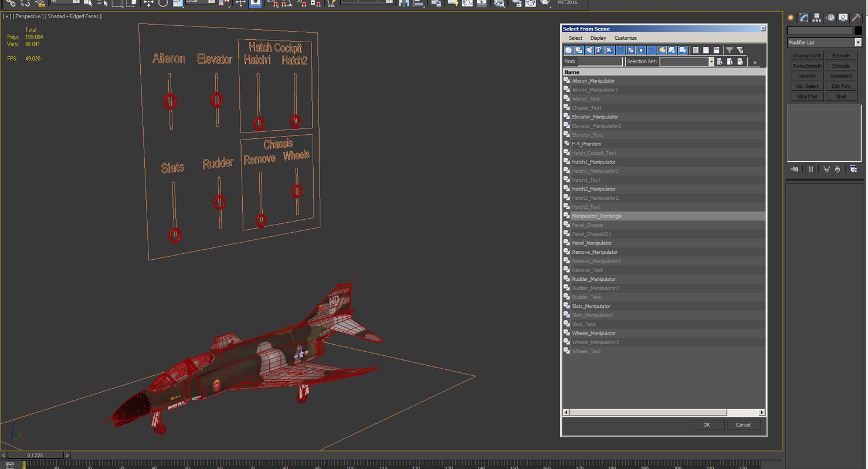Click the time slider showing 0 / 225
The height and width of the screenshot is (469, 868).
(x=35, y=456)
